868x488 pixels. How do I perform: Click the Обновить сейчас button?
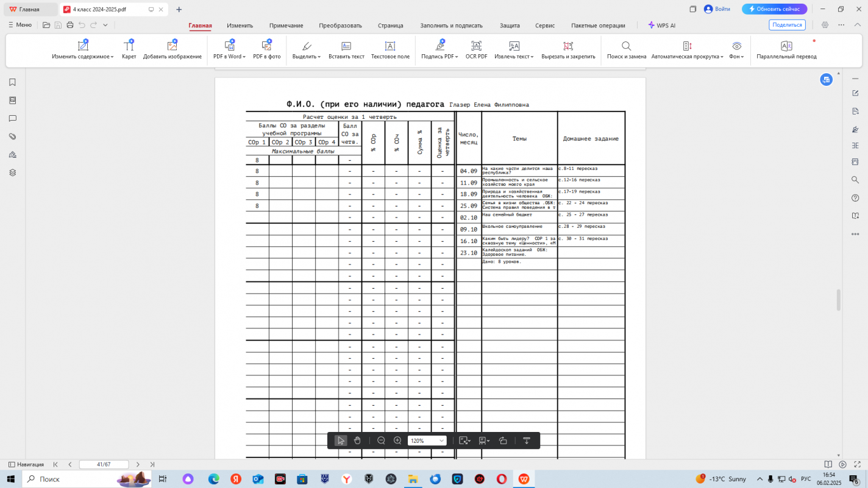tap(774, 9)
